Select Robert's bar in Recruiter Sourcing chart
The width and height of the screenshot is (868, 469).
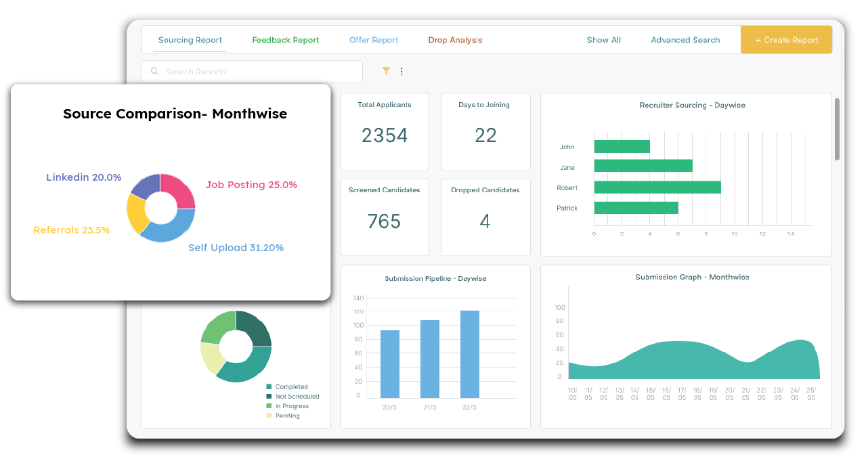[657, 187]
